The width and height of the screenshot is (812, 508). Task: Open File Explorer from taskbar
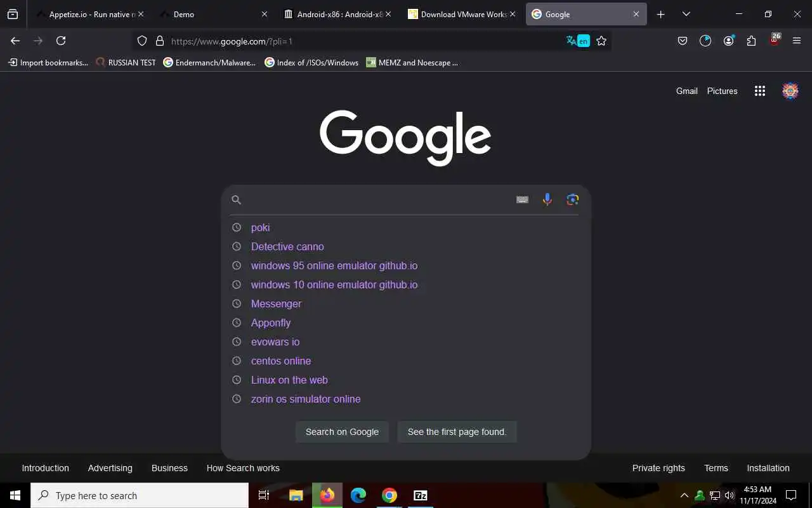[x=296, y=495]
